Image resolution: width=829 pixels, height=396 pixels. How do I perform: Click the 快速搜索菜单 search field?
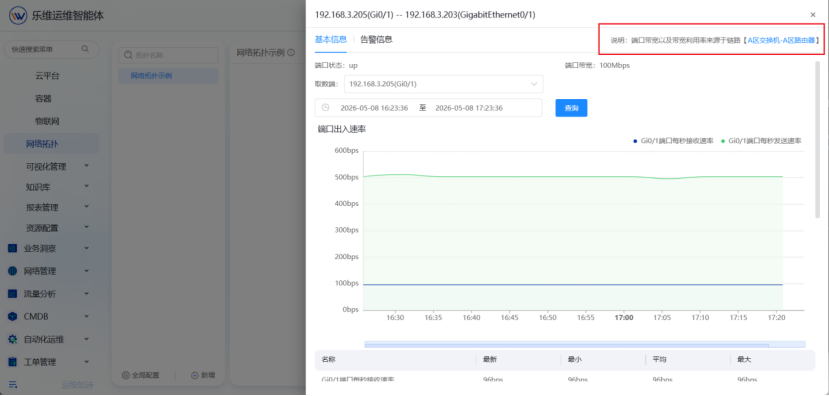point(51,49)
